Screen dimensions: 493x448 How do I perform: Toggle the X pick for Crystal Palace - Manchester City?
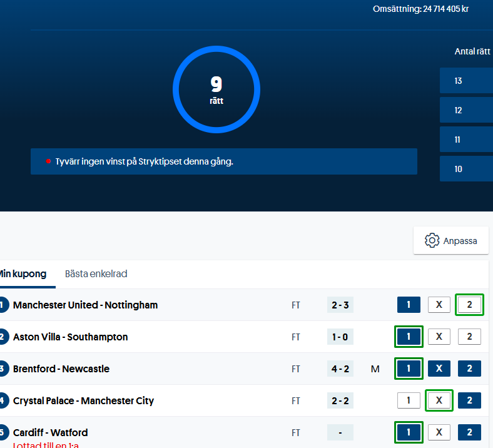pos(439,400)
